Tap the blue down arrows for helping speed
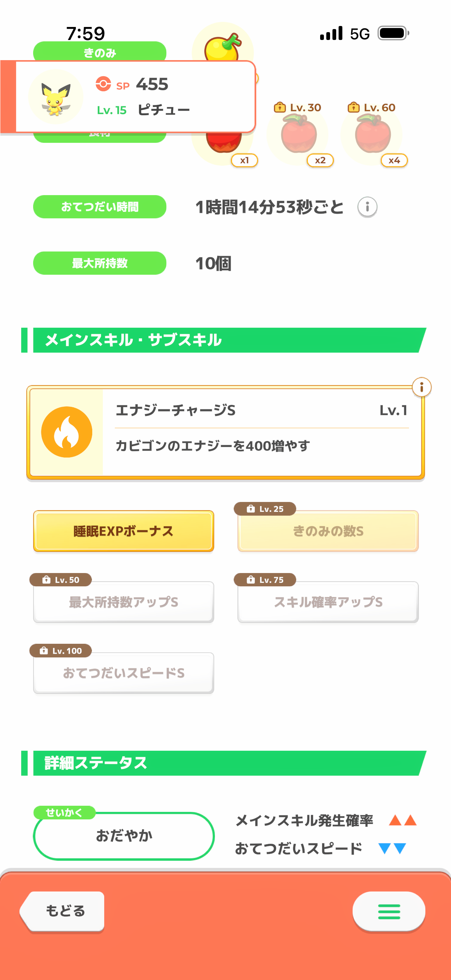The image size is (451, 980). (x=392, y=848)
